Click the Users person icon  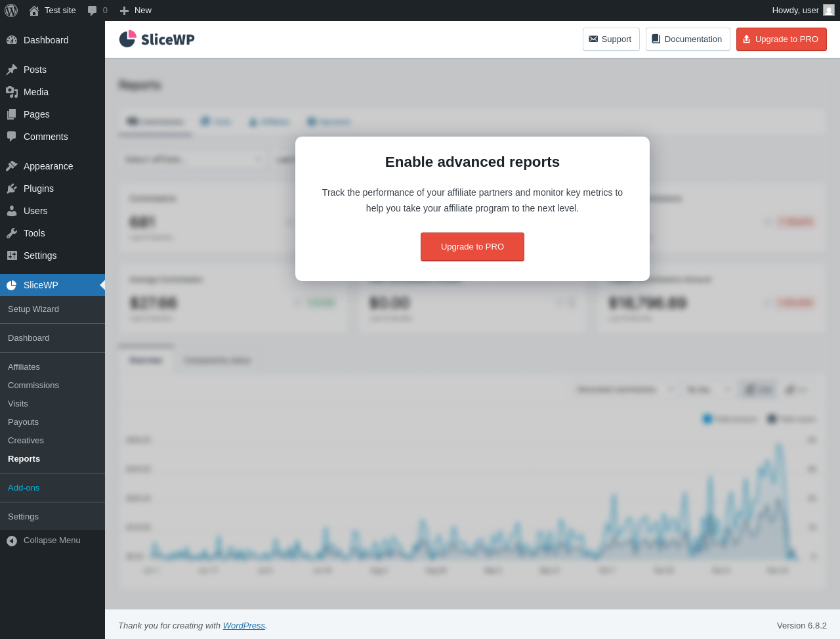[12, 211]
